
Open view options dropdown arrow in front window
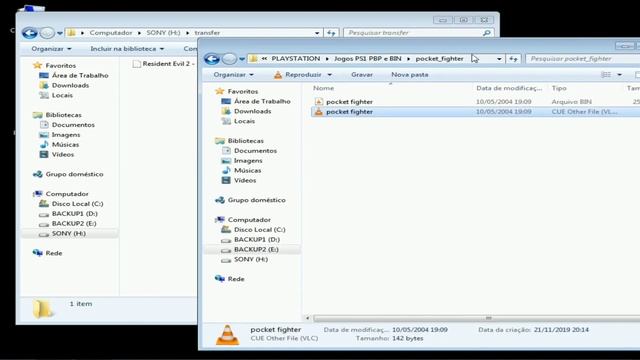620,75
